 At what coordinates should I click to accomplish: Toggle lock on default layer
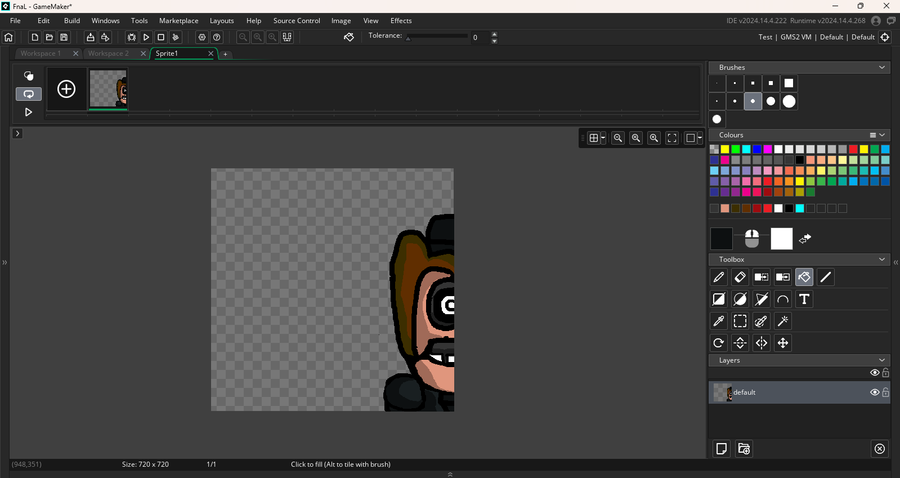pyautogui.click(x=886, y=392)
